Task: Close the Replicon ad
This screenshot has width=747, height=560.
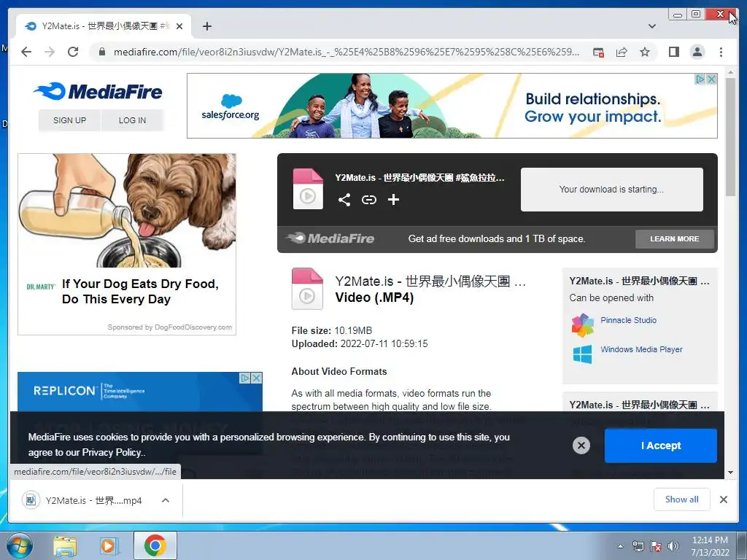Action: click(256, 378)
